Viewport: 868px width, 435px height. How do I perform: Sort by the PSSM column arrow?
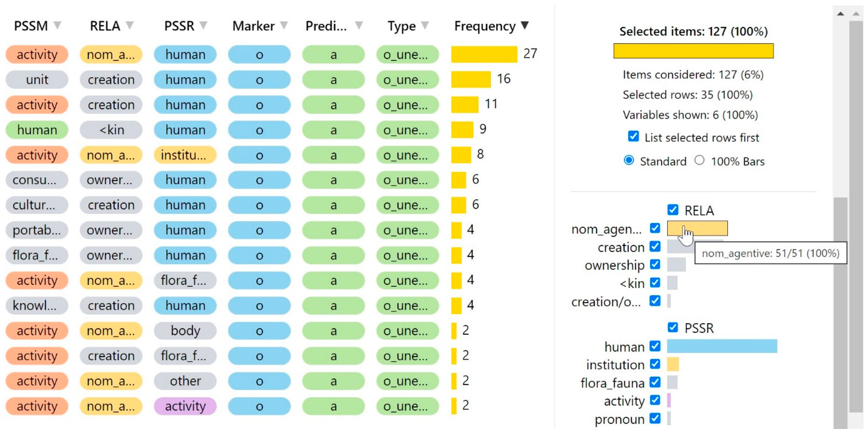pyautogui.click(x=58, y=25)
